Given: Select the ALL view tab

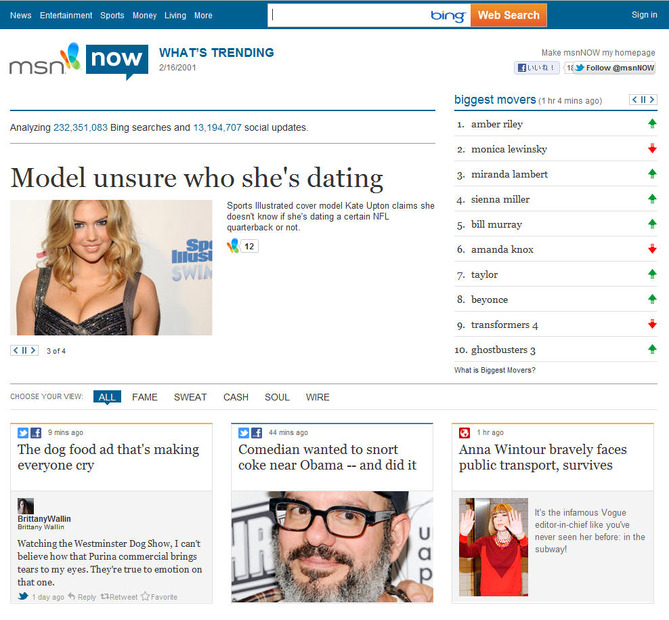Looking at the screenshot, I should (107, 397).
